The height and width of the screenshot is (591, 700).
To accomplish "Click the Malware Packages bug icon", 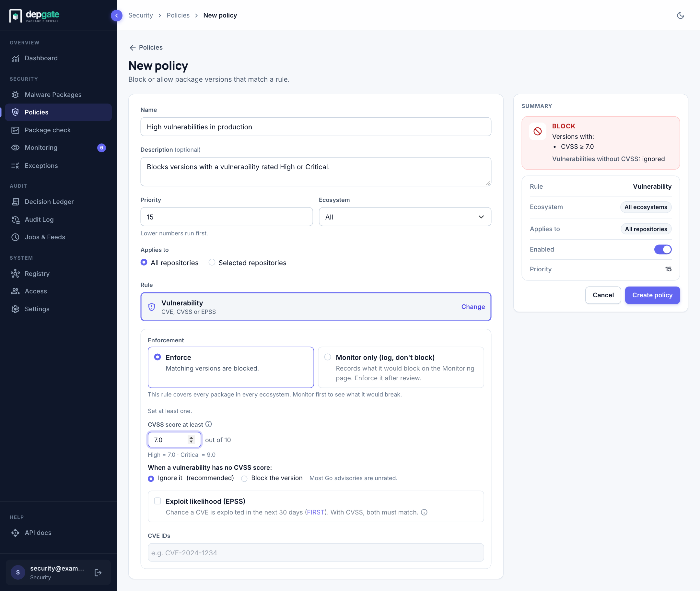I will (x=16, y=95).
